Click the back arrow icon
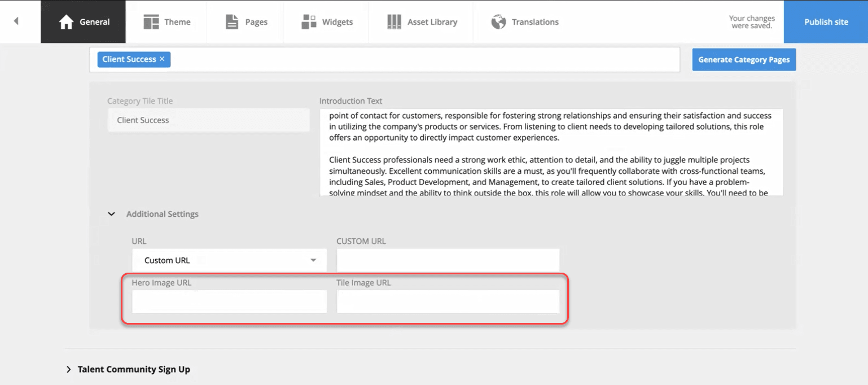The height and width of the screenshot is (385, 868). [16, 21]
